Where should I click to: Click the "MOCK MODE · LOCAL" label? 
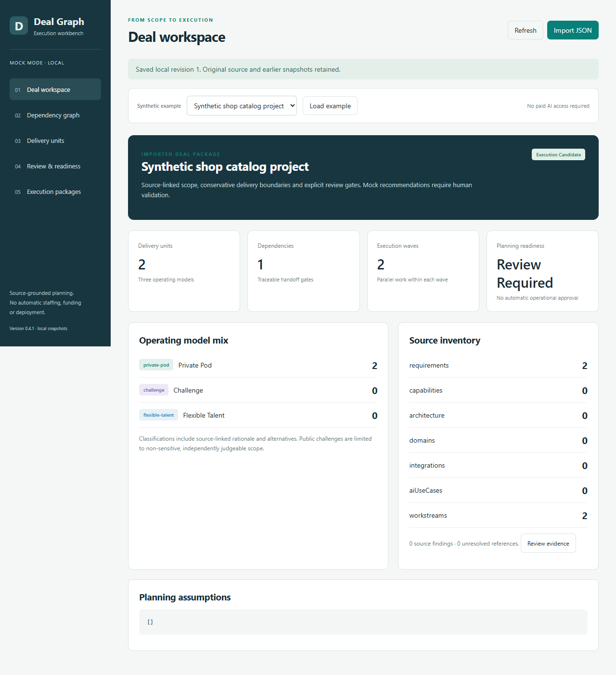click(37, 63)
